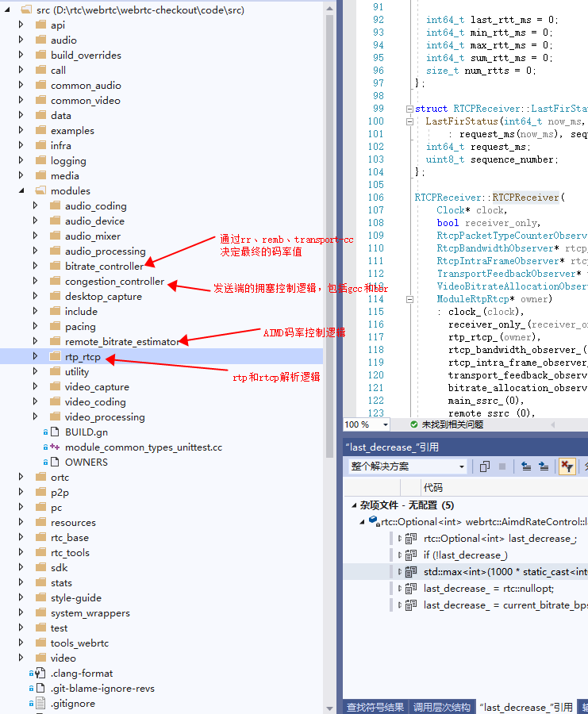The image size is (588, 714).
Task: Switch to the 查找符号结果 tab
Action: pos(375,707)
